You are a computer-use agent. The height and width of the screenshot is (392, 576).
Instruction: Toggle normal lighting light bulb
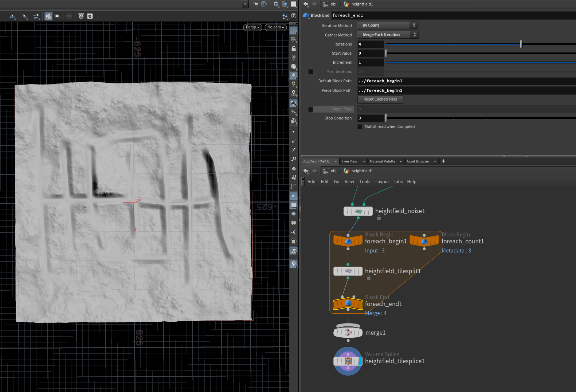[x=294, y=75]
